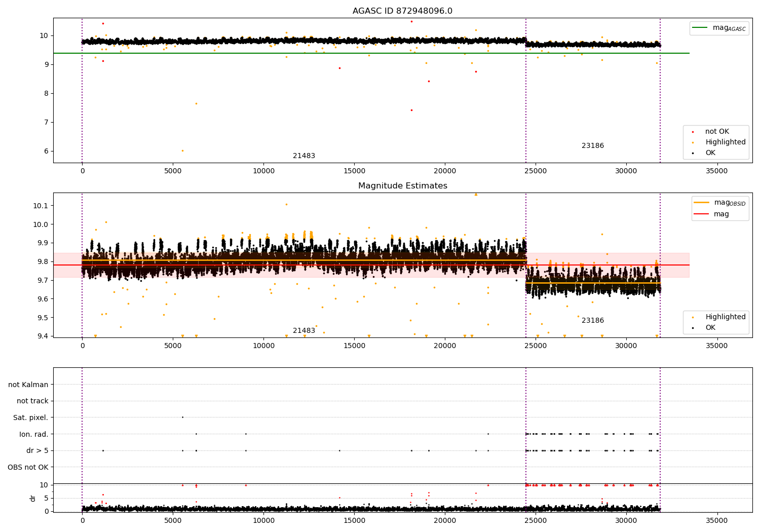Image resolution: width=760 pixels, height=532 pixels.
Task: Click the "dr > 5" row label
Action: point(37,451)
